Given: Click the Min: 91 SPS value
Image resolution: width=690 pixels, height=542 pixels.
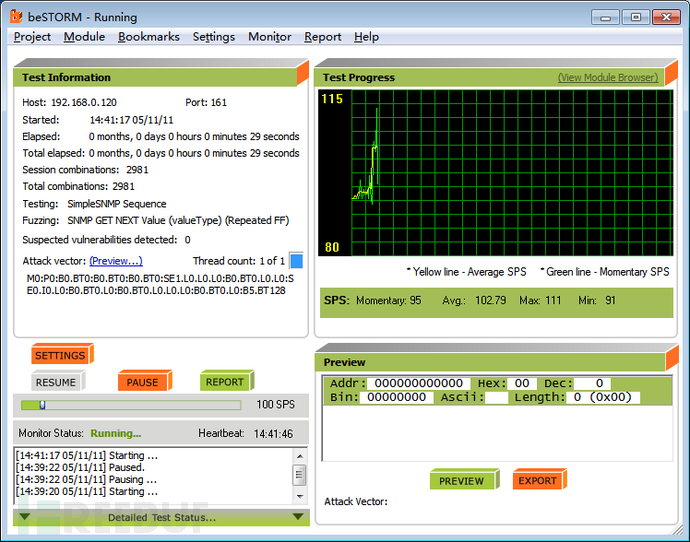Looking at the screenshot, I should click(597, 300).
